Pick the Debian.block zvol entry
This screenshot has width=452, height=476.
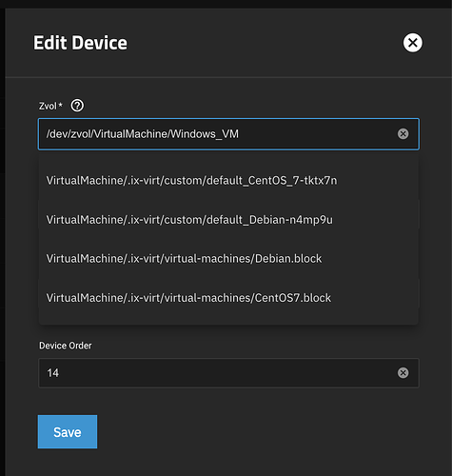[228, 259]
